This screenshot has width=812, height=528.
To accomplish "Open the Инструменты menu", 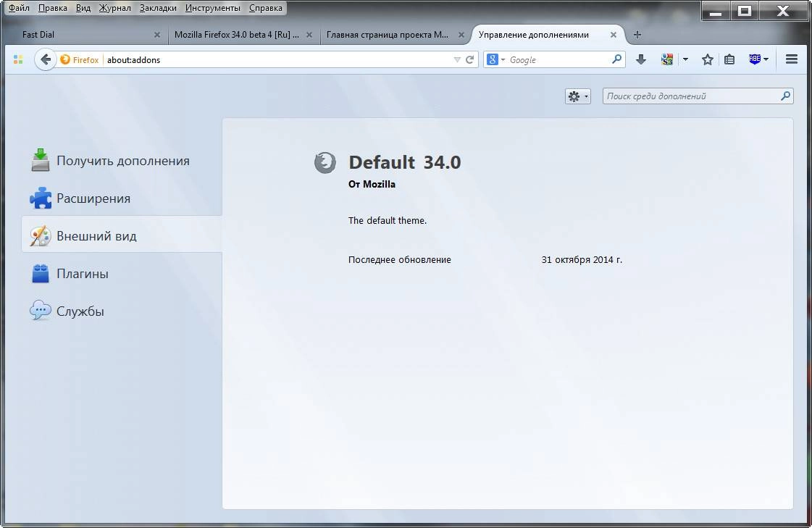I will (212, 8).
